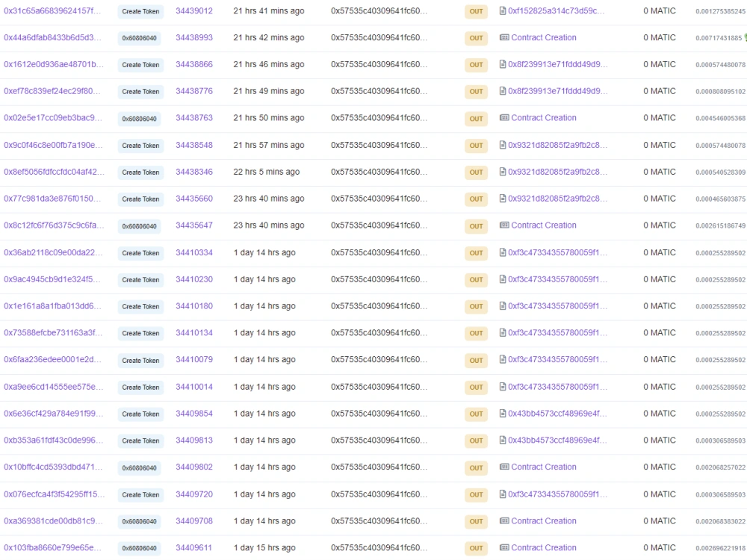Click Contract Creation icon in block 34435647 row
Screen dimensions: 747x560
pos(504,225)
